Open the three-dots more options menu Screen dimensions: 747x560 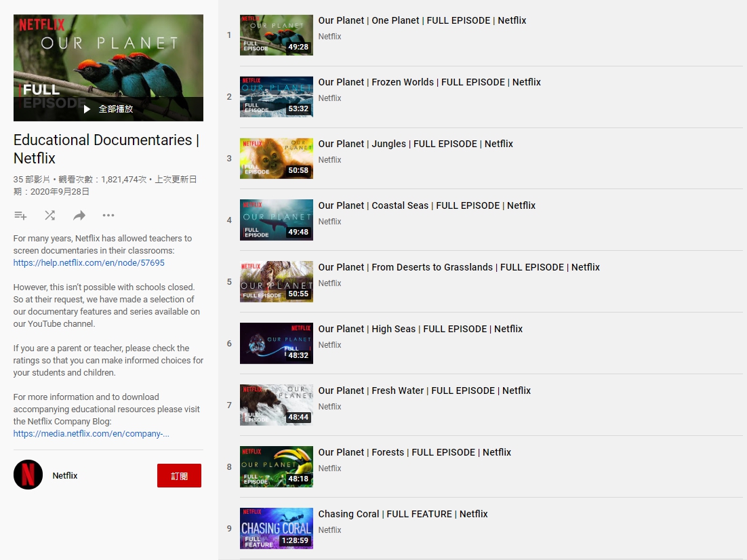coord(108,216)
